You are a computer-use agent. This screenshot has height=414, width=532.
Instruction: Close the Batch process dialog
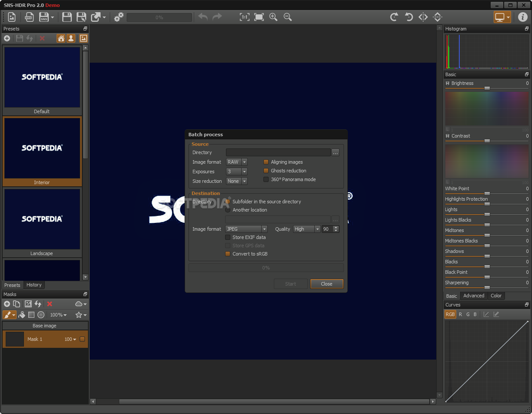point(327,284)
